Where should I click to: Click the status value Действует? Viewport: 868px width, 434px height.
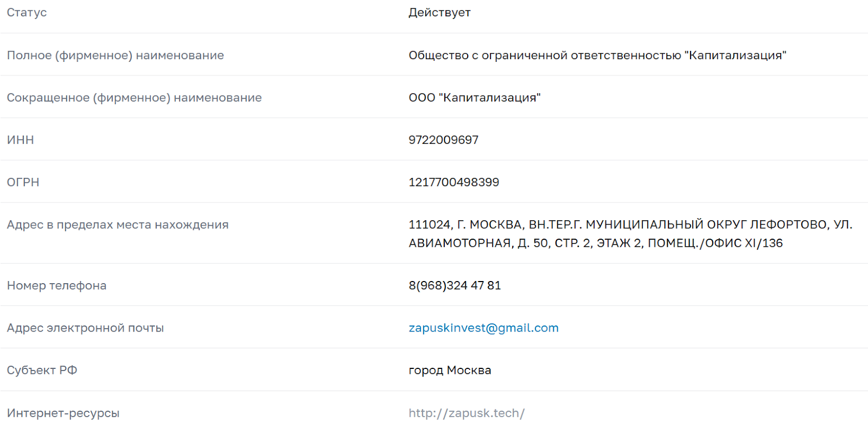coord(439,12)
